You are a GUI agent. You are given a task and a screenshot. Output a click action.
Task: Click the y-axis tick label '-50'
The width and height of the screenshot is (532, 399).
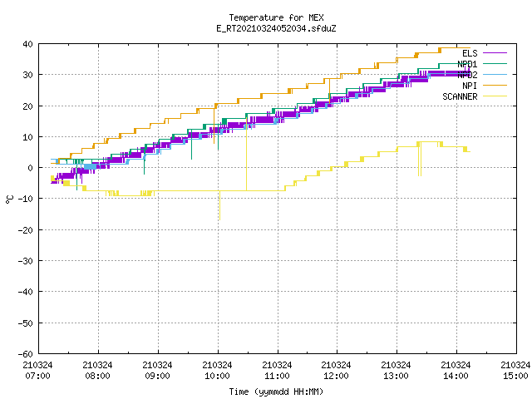tap(26, 323)
